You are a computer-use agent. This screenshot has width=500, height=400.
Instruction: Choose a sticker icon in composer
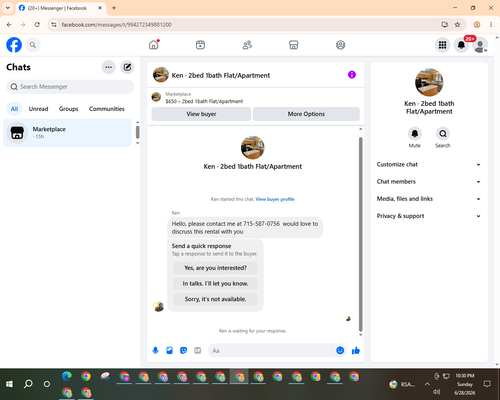(183, 350)
